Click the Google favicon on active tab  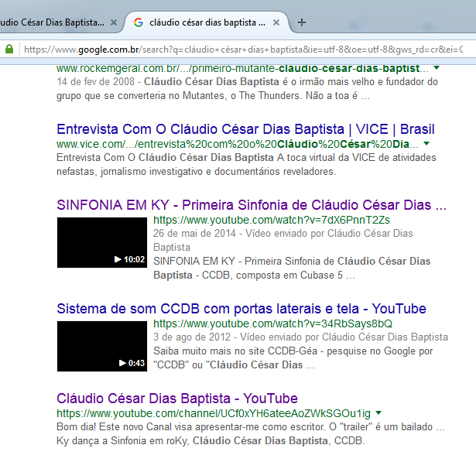click(x=138, y=22)
